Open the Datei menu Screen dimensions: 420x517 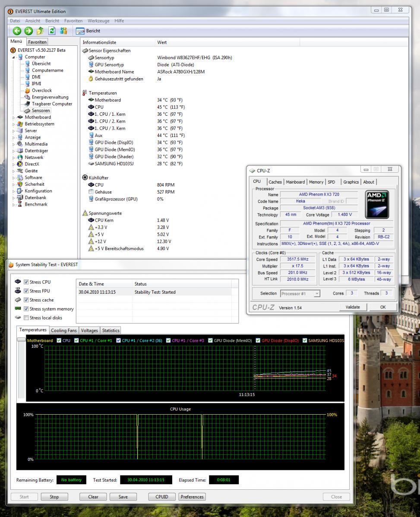(15, 21)
